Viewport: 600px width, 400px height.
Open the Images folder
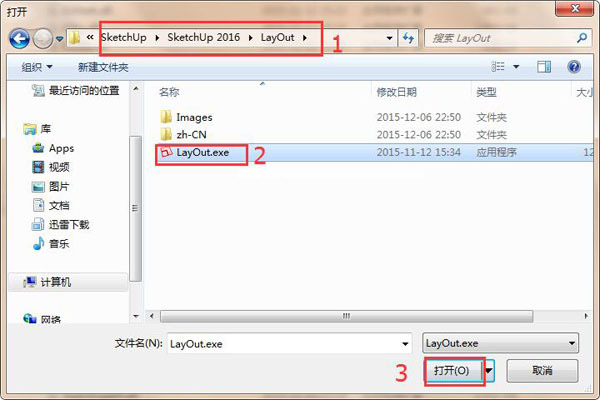coord(194,117)
